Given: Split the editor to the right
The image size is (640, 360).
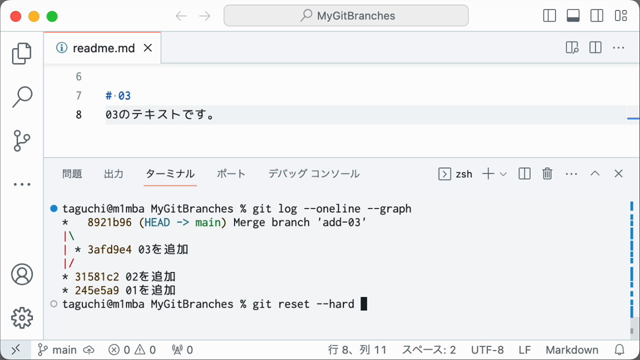Looking at the screenshot, I should (596, 48).
